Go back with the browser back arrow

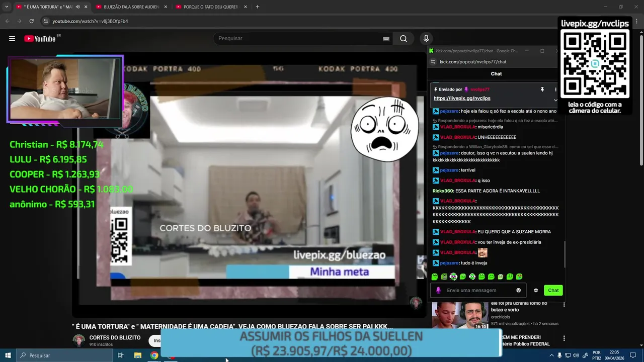pyautogui.click(x=7, y=21)
